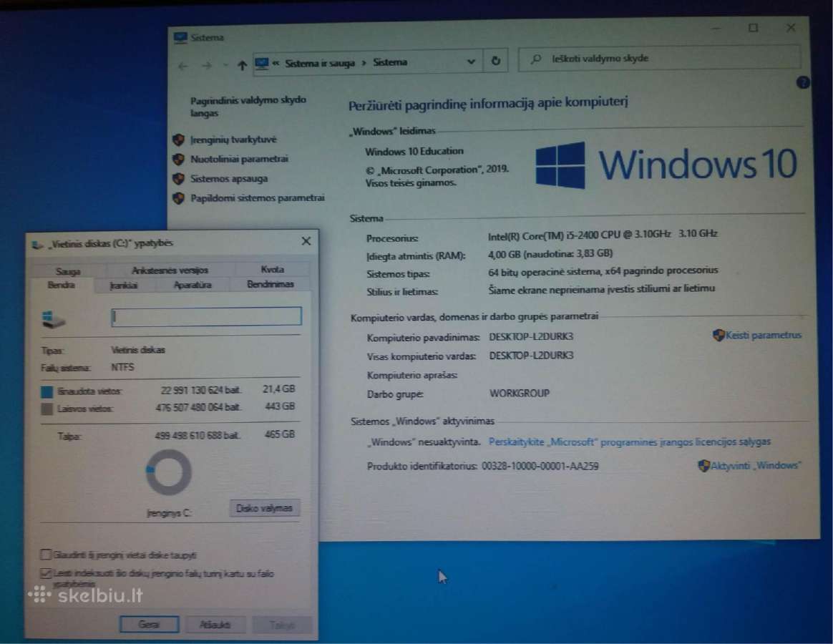Click '21,4 GB' used space value
The image size is (833, 644).
point(278,389)
